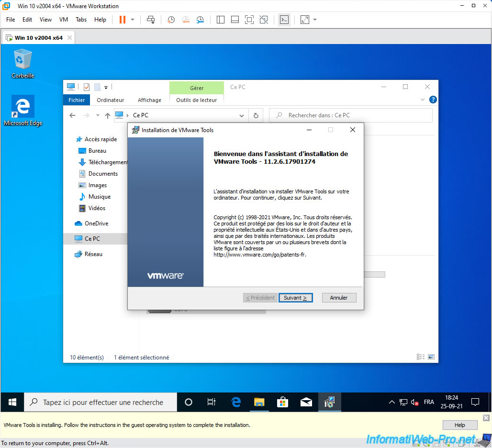Open power options dropdown next to pause
Screen dimensions: 492x448
(133, 20)
